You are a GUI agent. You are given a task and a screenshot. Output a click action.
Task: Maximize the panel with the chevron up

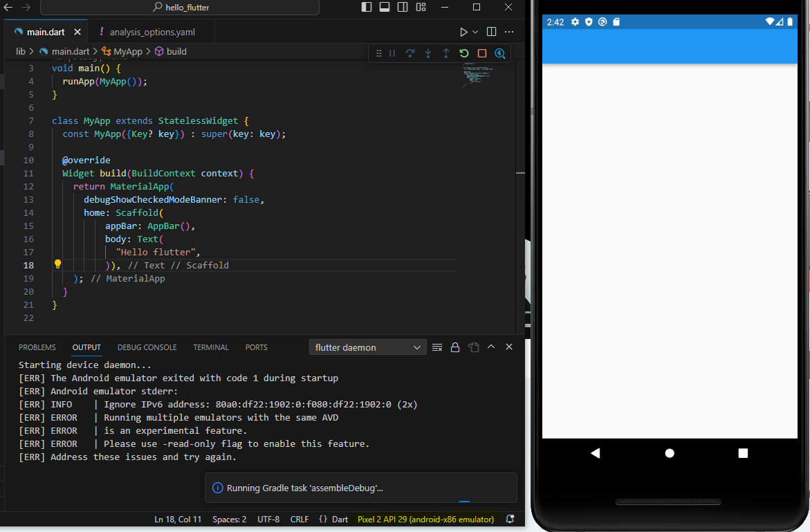[491, 347]
